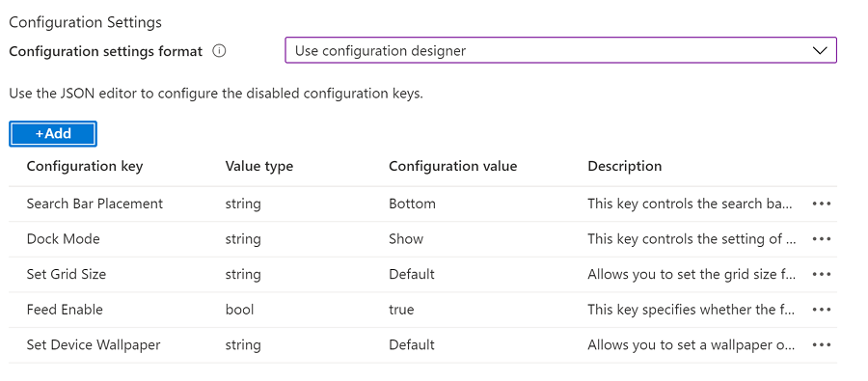Select the Set Grid Size row
Screen dimensions: 868x381
pos(423,274)
